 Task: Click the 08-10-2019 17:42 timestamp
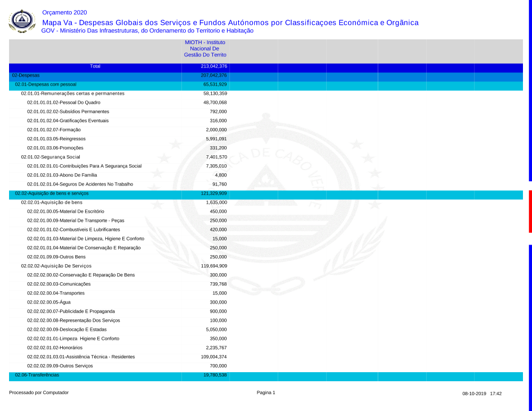(x=482, y=393)
